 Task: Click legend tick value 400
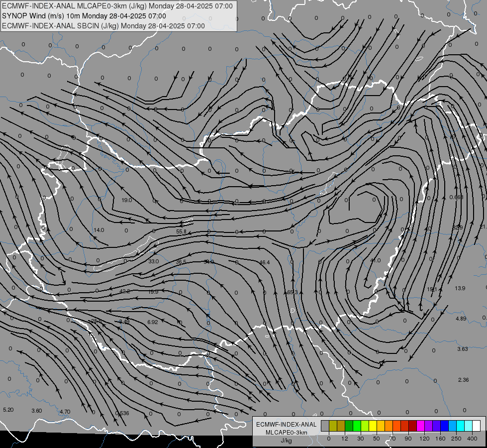[x=472, y=439]
